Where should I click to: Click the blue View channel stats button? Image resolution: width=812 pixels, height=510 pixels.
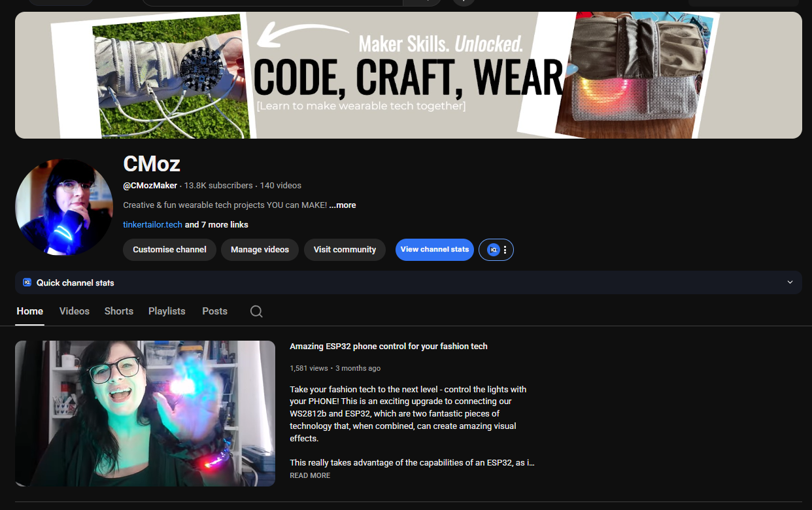(434, 250)
